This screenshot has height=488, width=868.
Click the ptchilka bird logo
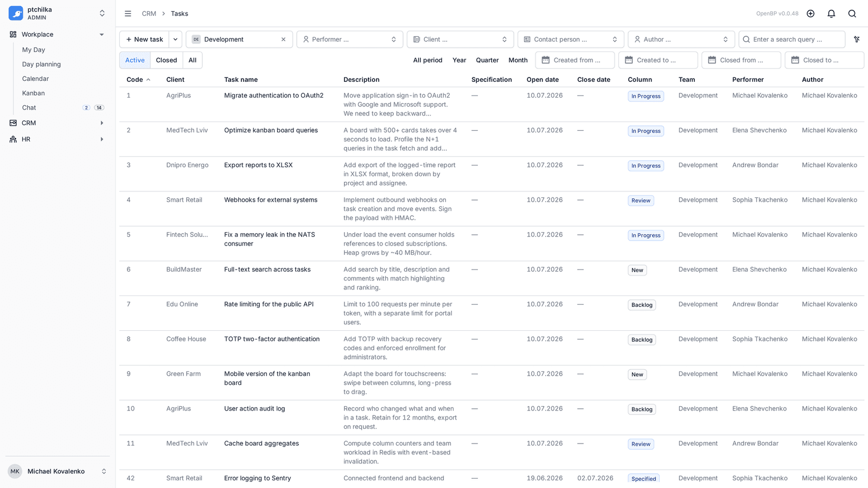(x=16, y=13)
